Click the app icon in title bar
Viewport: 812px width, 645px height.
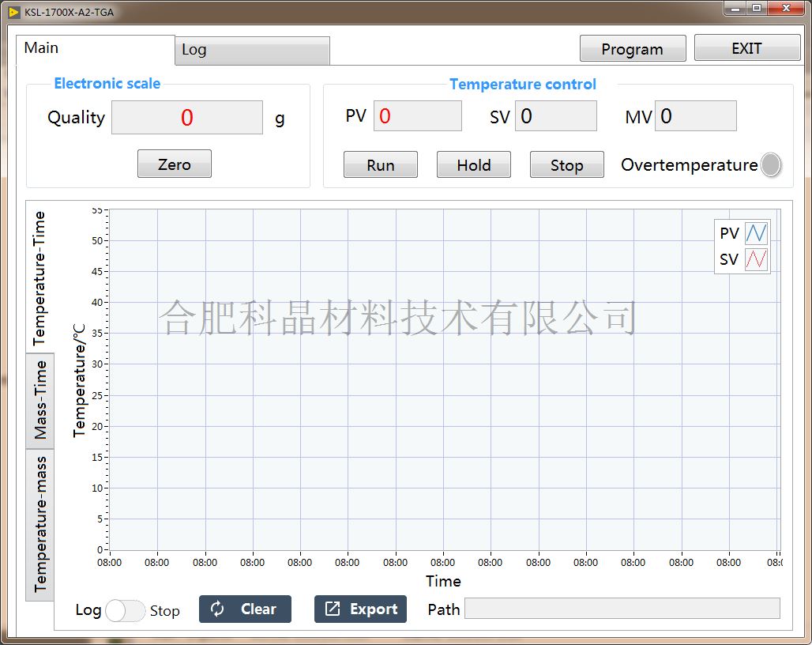tap(13, 11)
